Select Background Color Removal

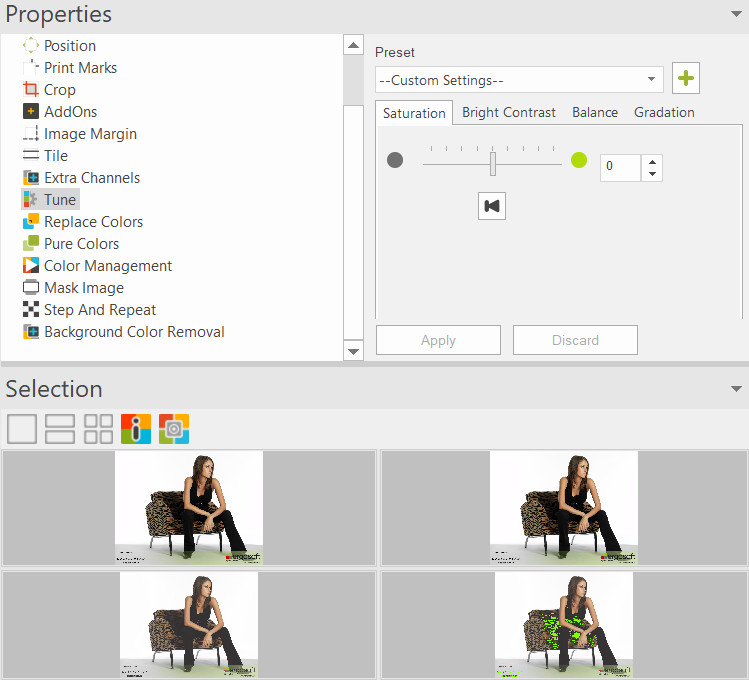tap(134, 331)
